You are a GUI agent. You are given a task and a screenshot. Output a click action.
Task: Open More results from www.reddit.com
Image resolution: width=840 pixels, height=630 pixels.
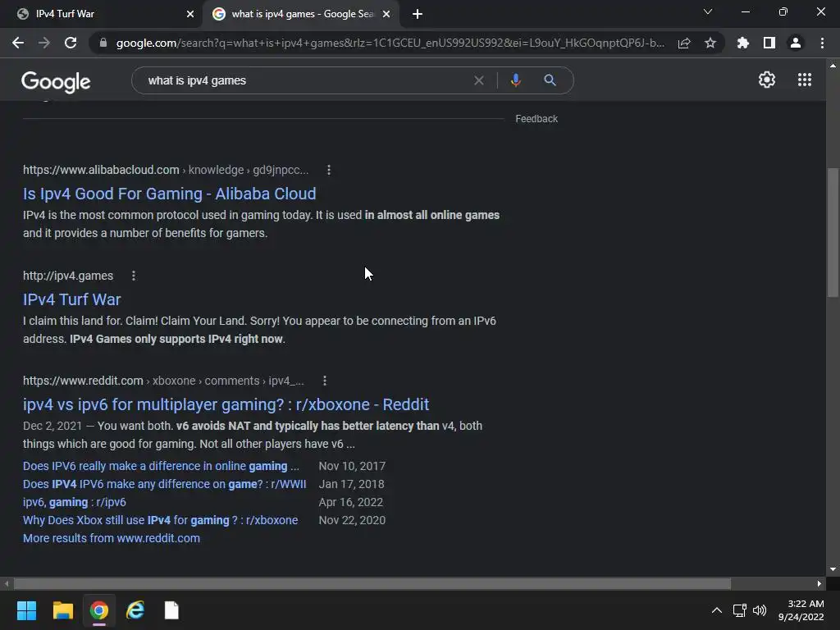pyautogui.click(x=112, y=538)
